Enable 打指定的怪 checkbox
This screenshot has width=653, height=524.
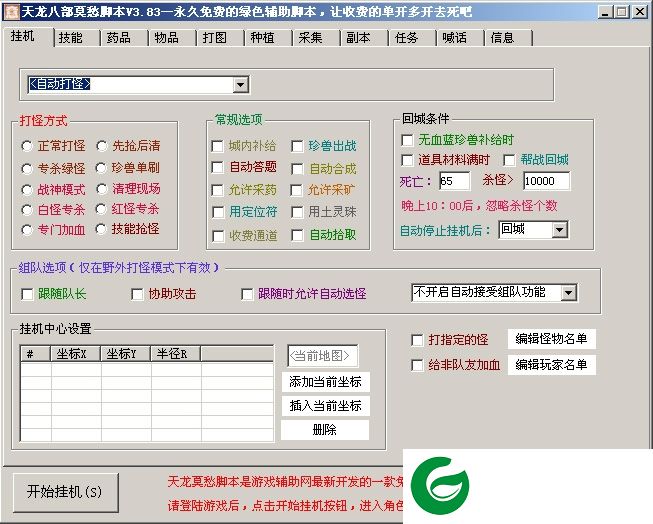point(417,340)
